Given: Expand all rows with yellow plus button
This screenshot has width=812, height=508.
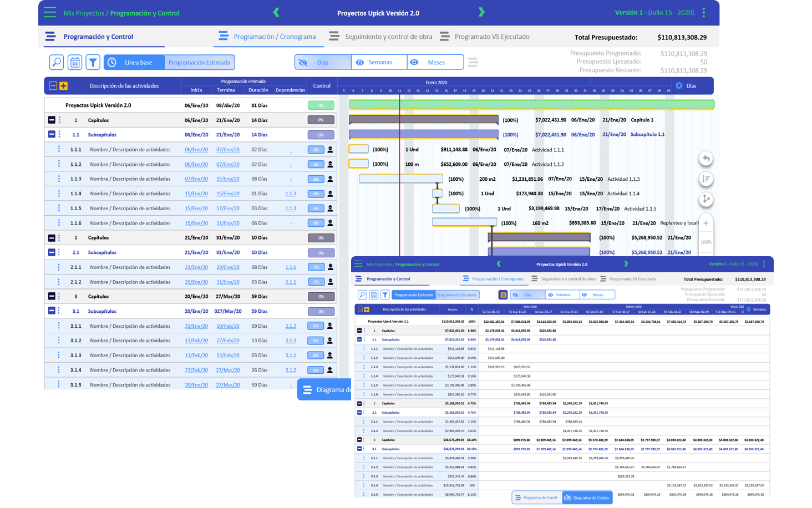Looking at the screenshot, I should click(x=63, y=86).
